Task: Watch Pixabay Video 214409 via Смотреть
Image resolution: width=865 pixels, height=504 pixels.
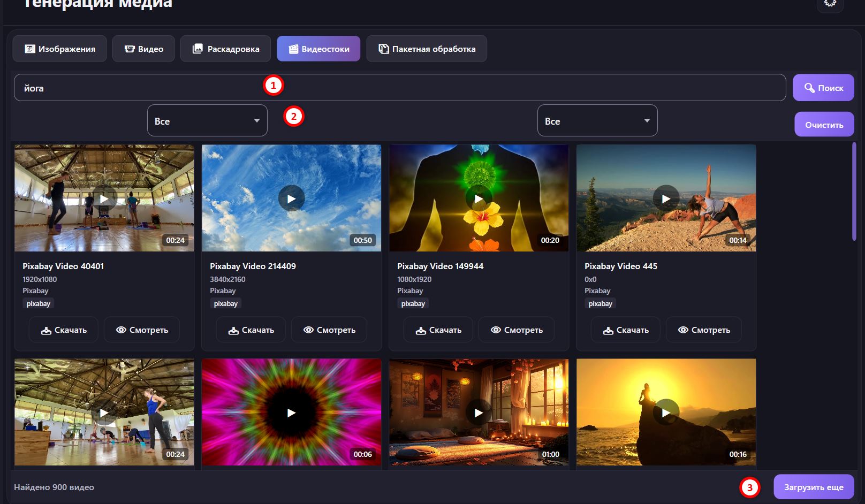Action: (x=329, y=330)
